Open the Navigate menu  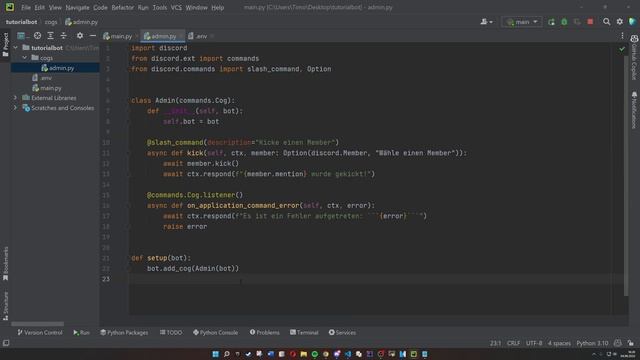[x=77, y=7]
